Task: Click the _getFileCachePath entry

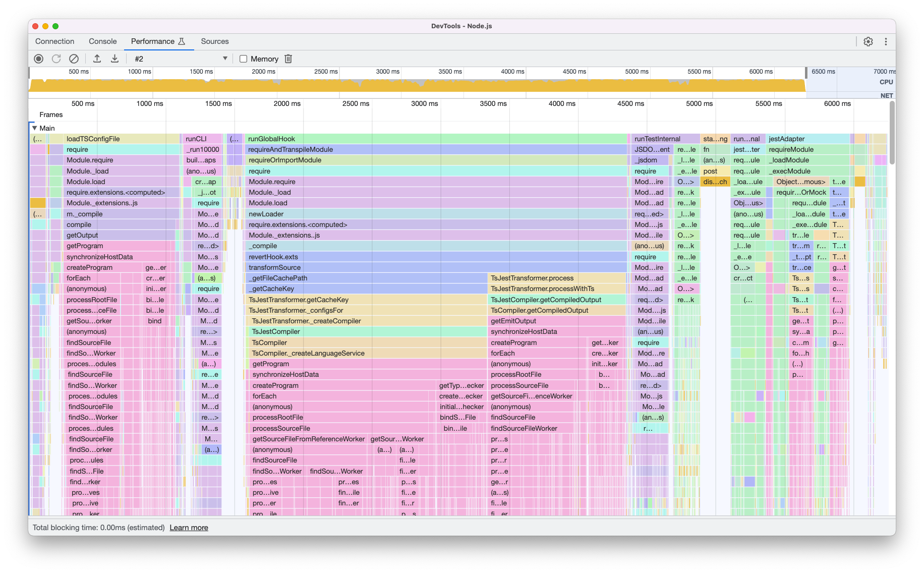Action: point(366,278)
